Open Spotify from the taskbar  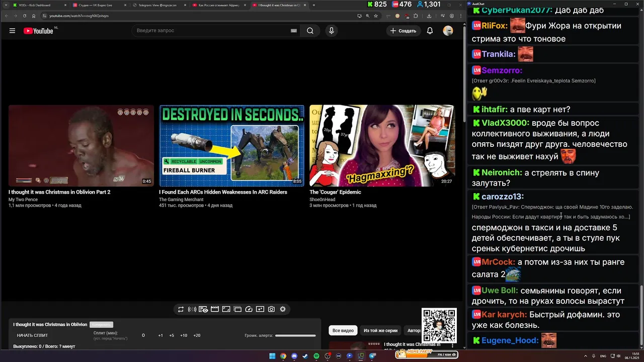[316, 356]
